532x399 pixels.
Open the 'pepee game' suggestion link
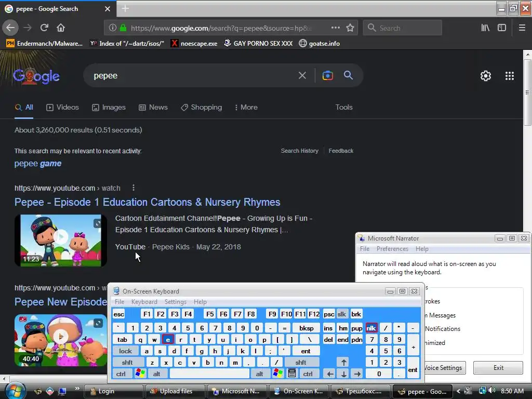tap(37, 164)
